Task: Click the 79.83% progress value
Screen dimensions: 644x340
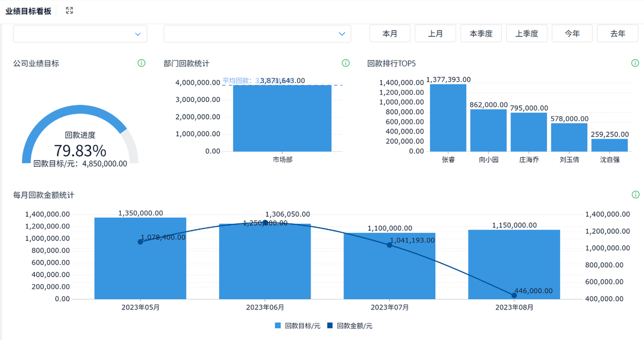Action: 80,151
